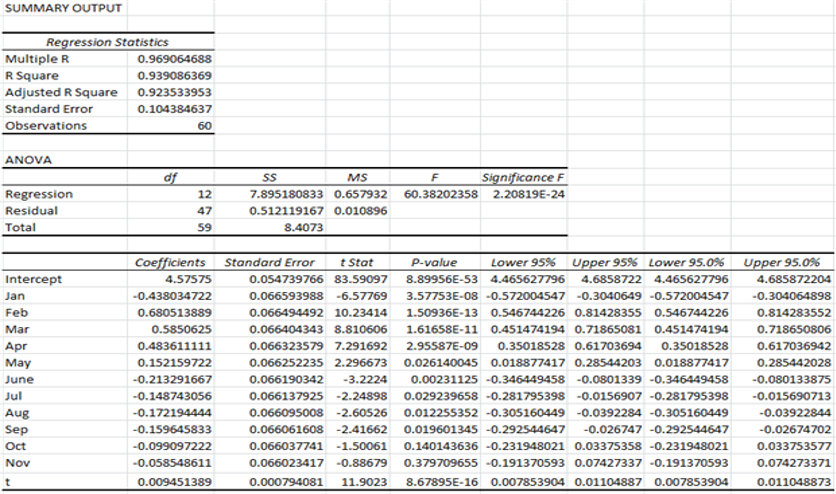The image size is (836, 494).
Task: Click the Adjusted R Square label
Action: pos(61,92)
